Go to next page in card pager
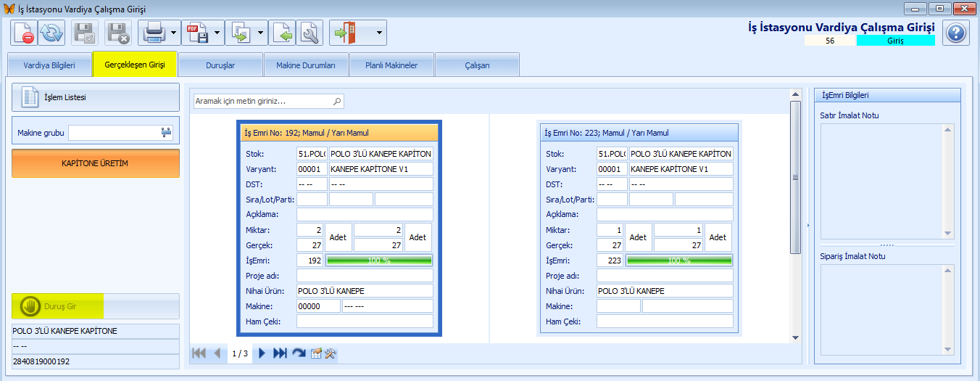The width and height of the screenshot is (980, 381). pos(262,353)
